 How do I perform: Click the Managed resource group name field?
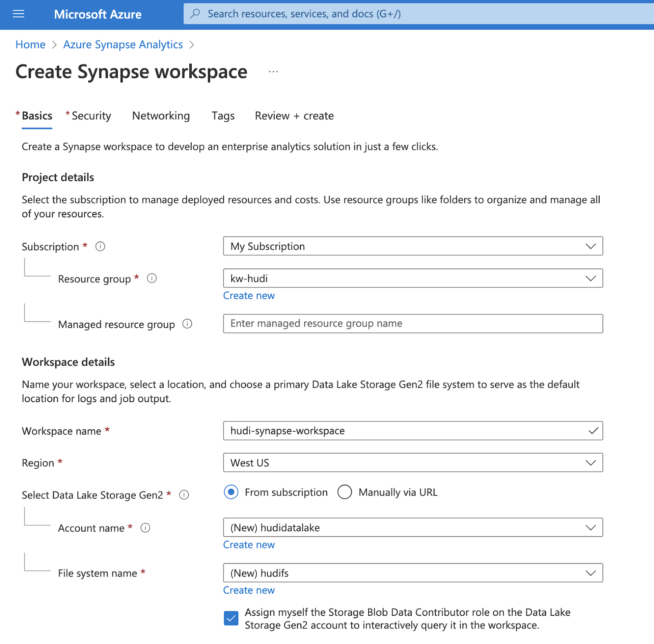413,324
